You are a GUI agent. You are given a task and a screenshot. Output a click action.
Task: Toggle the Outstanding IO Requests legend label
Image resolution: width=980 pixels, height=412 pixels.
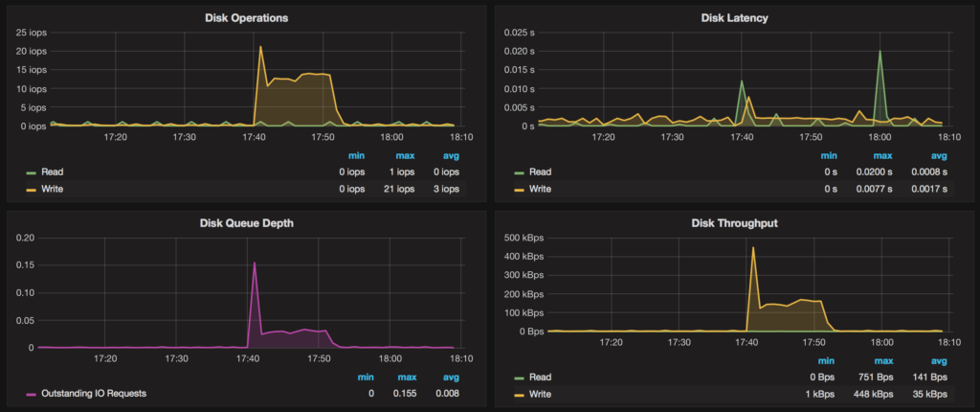pos(96,393)
